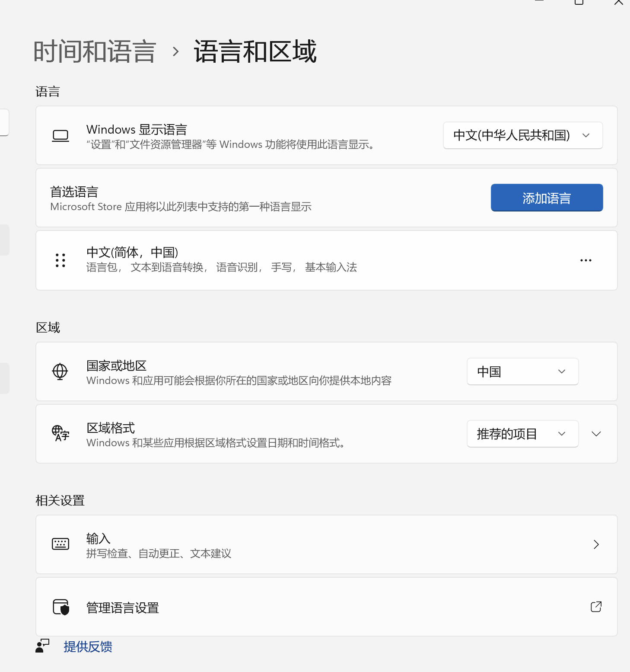Open the 提供反馈 link
Screen dimensions: 630x672
pyautogui.click(x=88, y=646)
